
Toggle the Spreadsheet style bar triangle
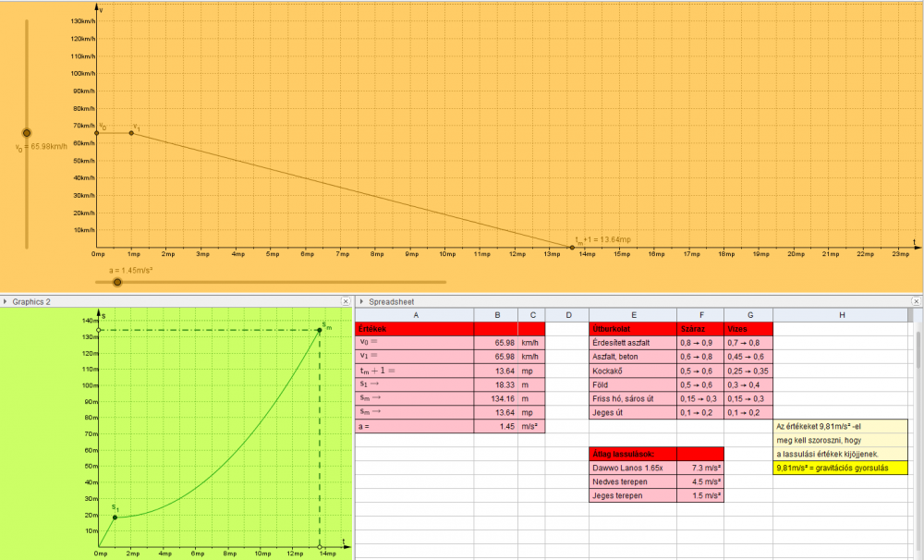pos(361,301)
